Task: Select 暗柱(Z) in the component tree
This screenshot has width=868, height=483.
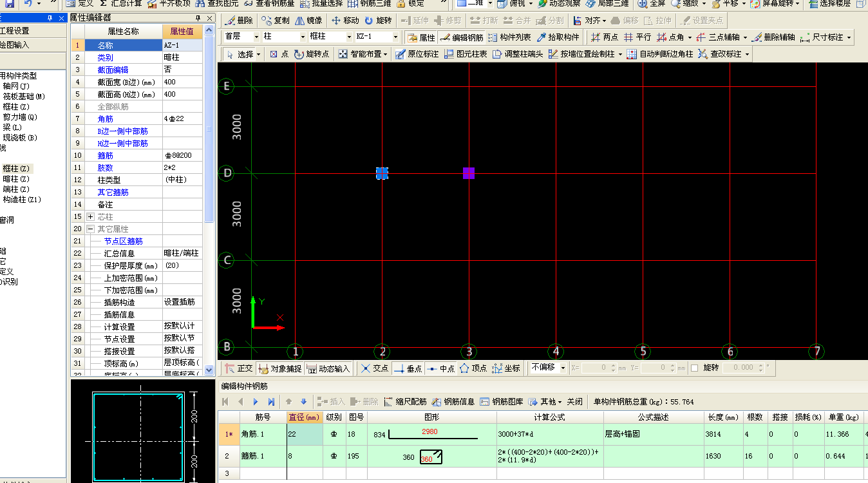Action: click(16, 178)
